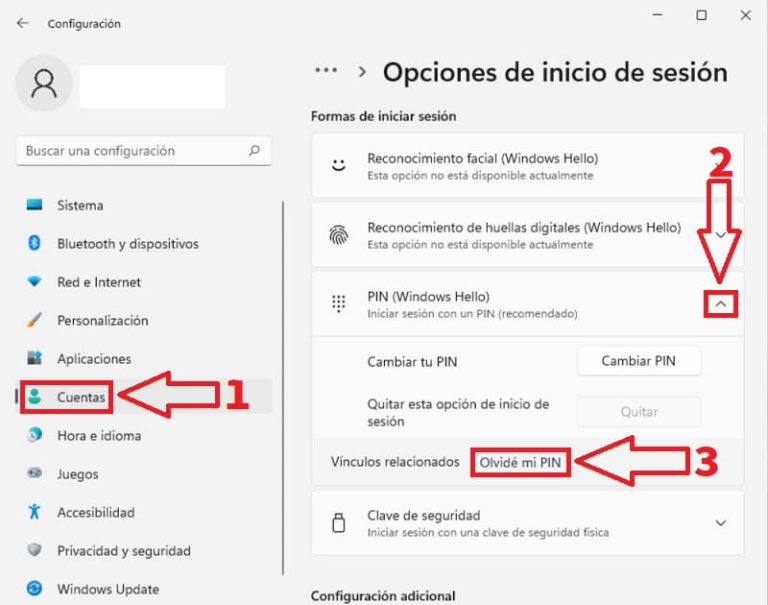
Task: Click the Configuración adicional heading
Action: pos(383,596)
